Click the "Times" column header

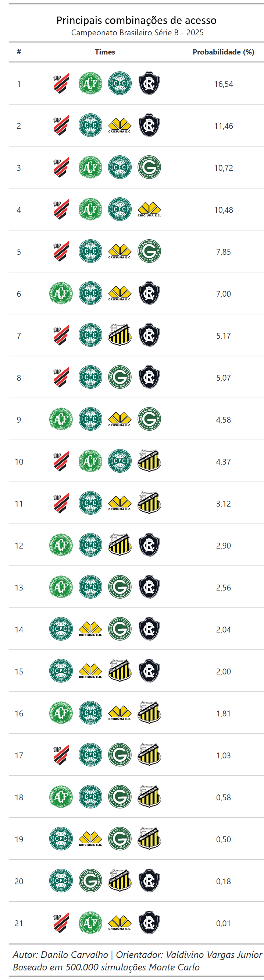pyautogui.click(x=105, y=52)
